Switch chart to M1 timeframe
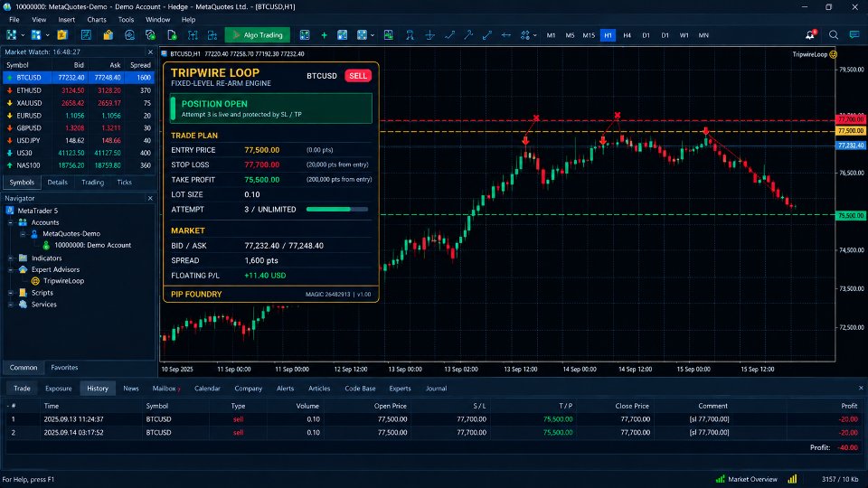 (x=551, y=35)
